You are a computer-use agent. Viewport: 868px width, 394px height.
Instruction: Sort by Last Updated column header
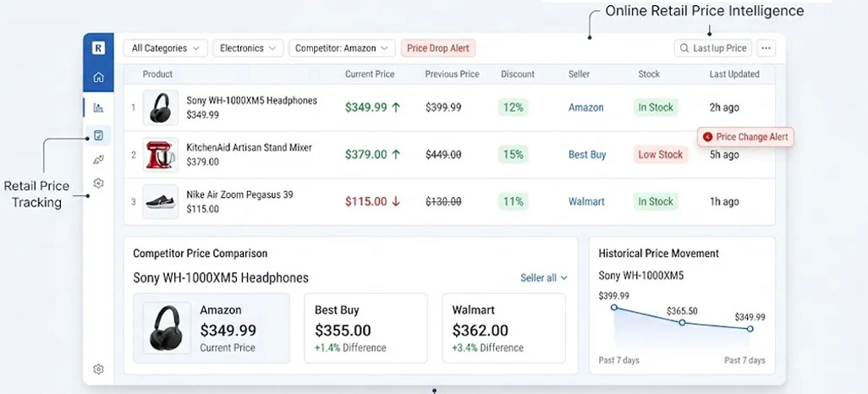(734, 74)
